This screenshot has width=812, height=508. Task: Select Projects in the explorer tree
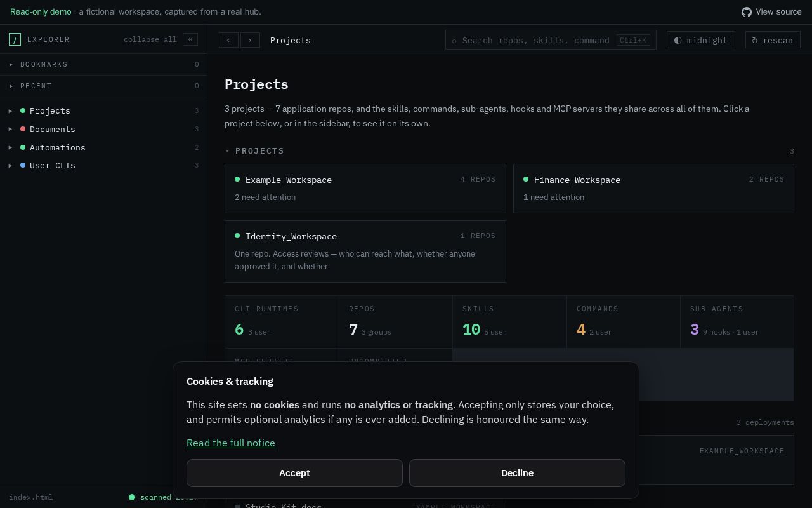coord(50,111)
